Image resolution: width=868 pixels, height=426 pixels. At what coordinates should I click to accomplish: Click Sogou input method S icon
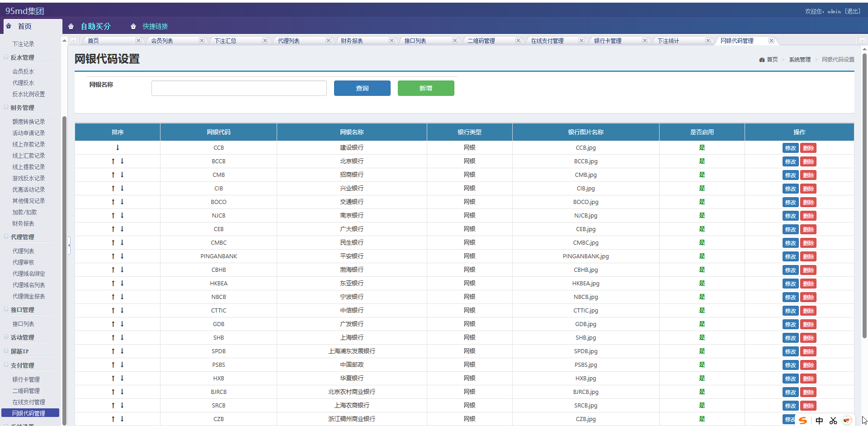coord(803,421)
